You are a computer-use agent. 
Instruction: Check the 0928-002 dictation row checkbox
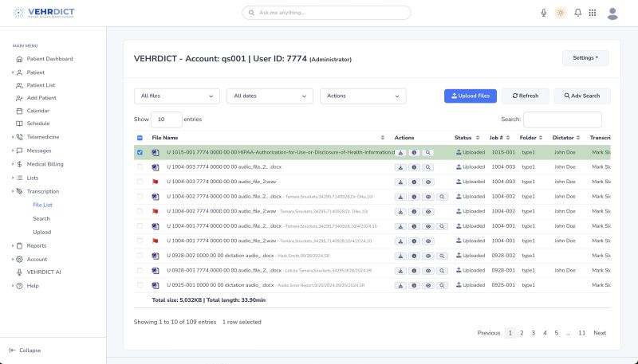[140, 256]
